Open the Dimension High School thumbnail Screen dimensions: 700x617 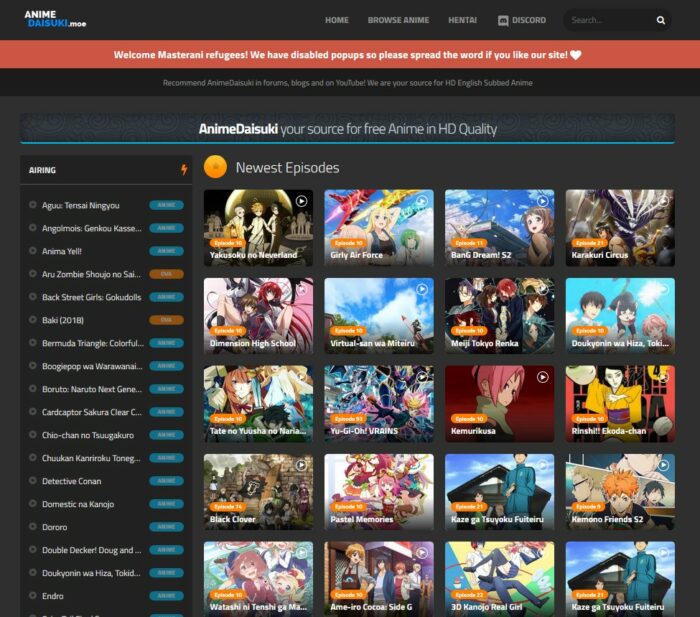[258, 316]
